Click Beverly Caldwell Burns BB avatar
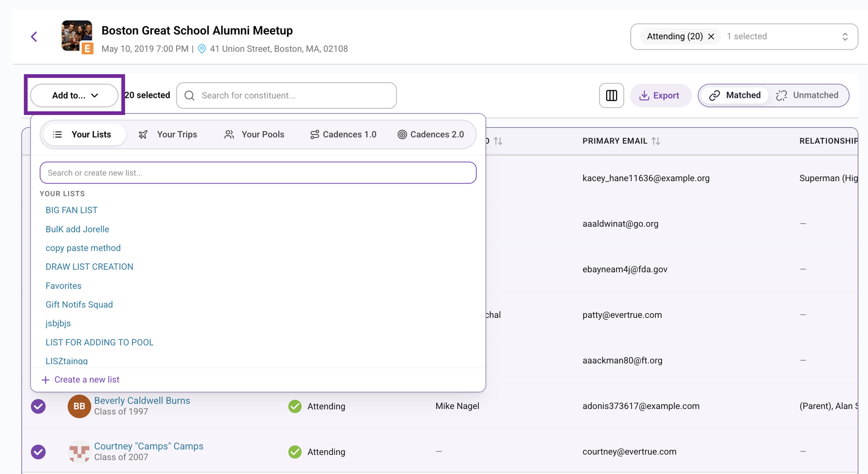This screenshot has height=474, width=868. [x=79, y=406]
